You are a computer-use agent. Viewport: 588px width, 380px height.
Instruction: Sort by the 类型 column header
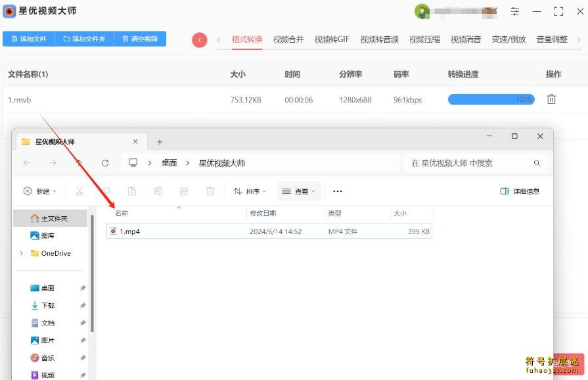click(335, 213)
